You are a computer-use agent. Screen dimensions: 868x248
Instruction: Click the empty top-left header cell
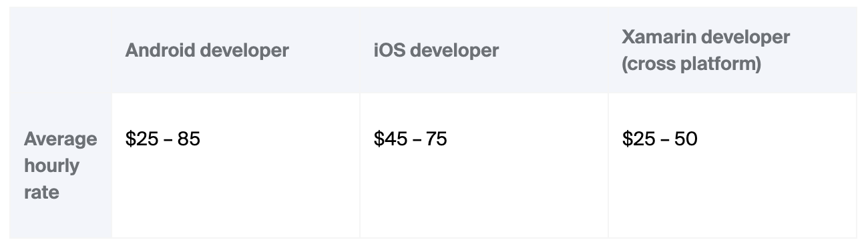[61, 50]
